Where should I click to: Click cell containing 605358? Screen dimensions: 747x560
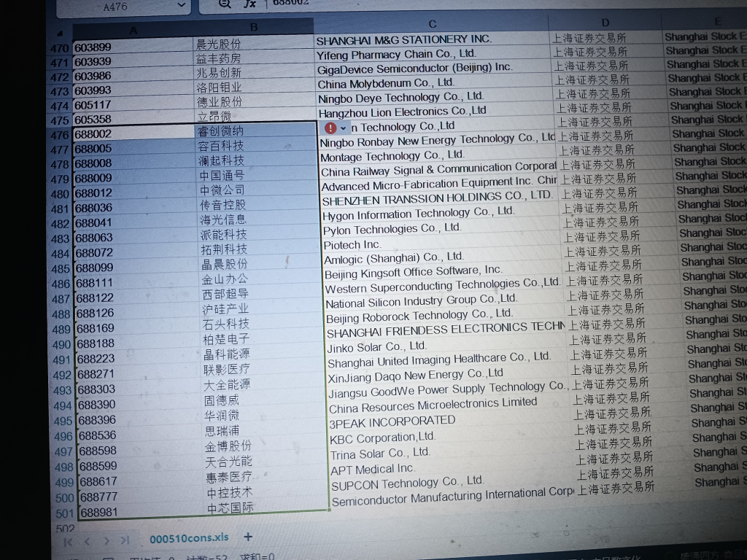pos(133,119)
